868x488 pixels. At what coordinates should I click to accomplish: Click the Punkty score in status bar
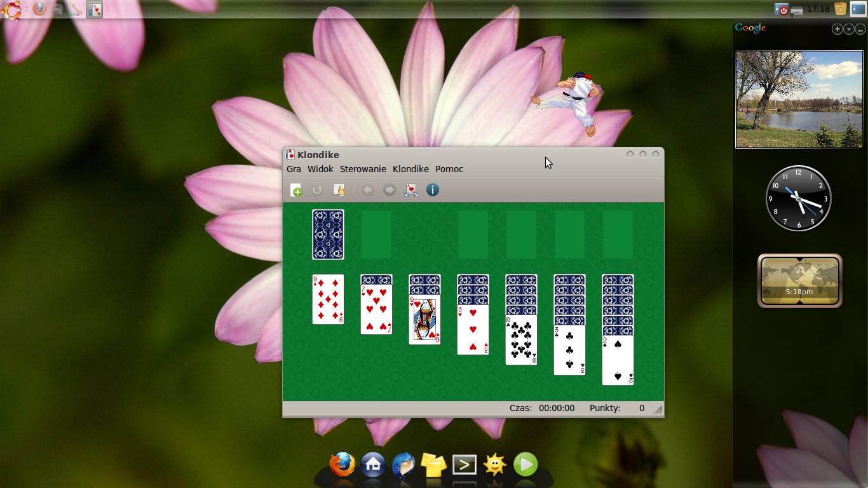(x=617, y=408)
